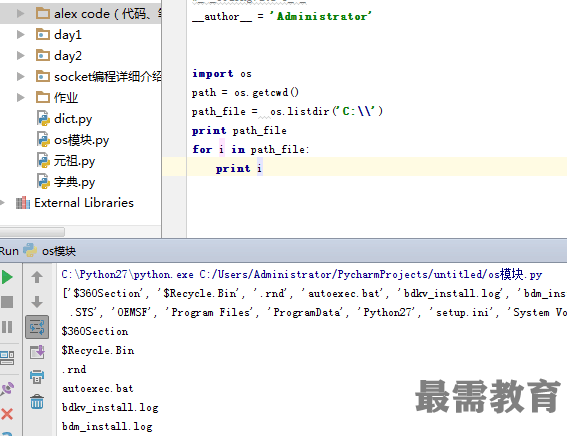
Task: Click the 'path = os.getcwd()' code line
Action: click(245, 93)
